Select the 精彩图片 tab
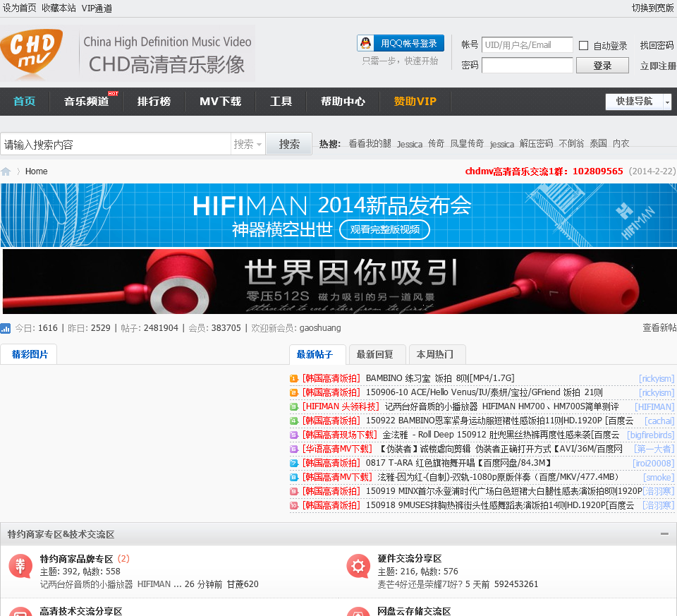 [x=29, y=355]
